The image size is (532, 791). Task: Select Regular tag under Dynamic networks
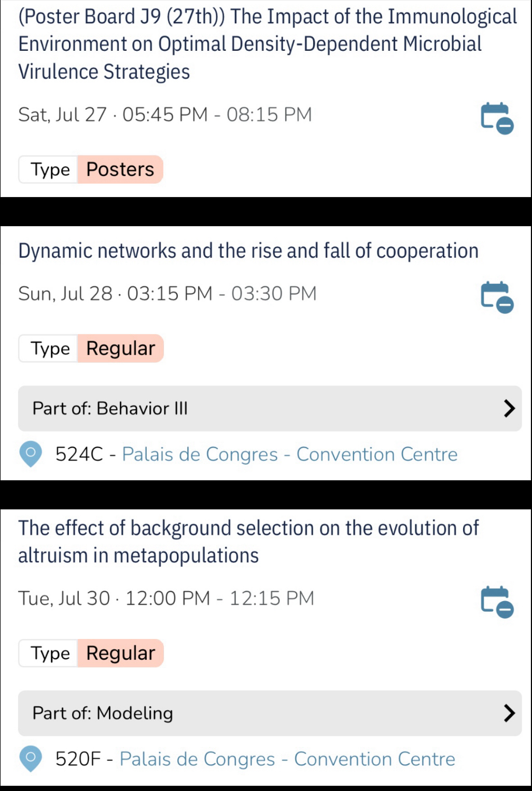[x=120, y=349]
